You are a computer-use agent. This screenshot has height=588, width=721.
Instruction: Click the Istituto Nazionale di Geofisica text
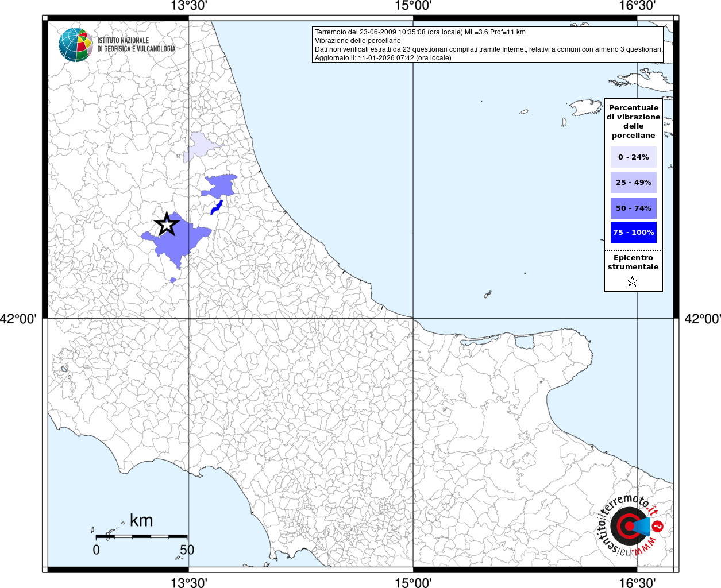136,45
